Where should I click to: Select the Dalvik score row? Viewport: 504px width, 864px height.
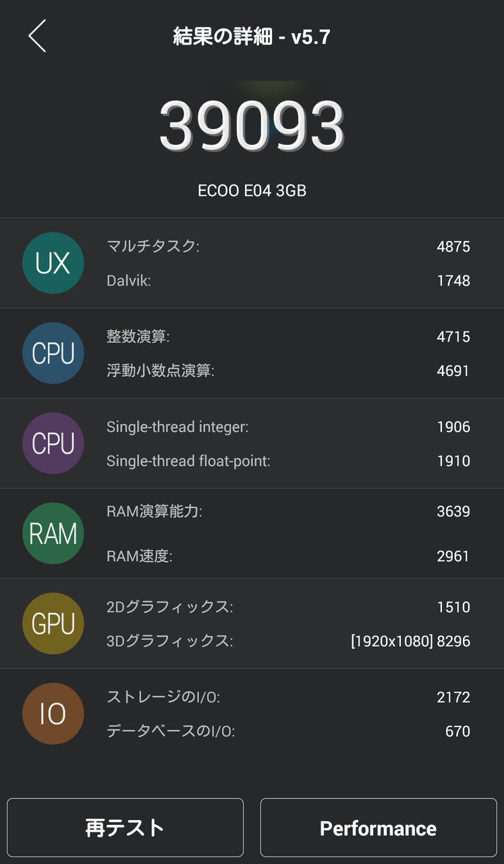[x=288, y=280]
